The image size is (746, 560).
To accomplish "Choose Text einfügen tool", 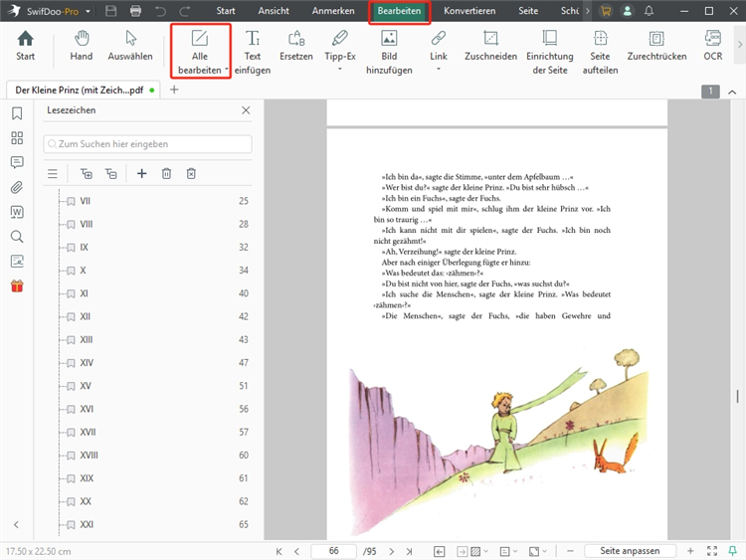I will [x=253, y=52].
